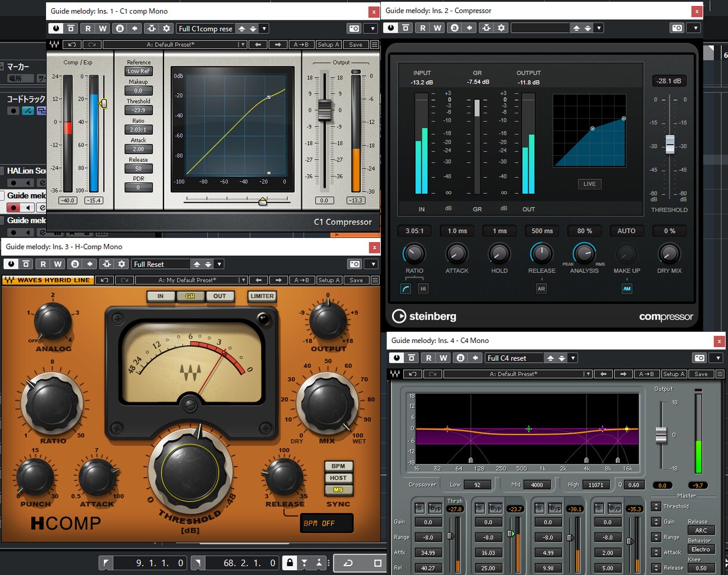Click the C4 Release ARC button
728x575 pixels.
tap(701, 530)
